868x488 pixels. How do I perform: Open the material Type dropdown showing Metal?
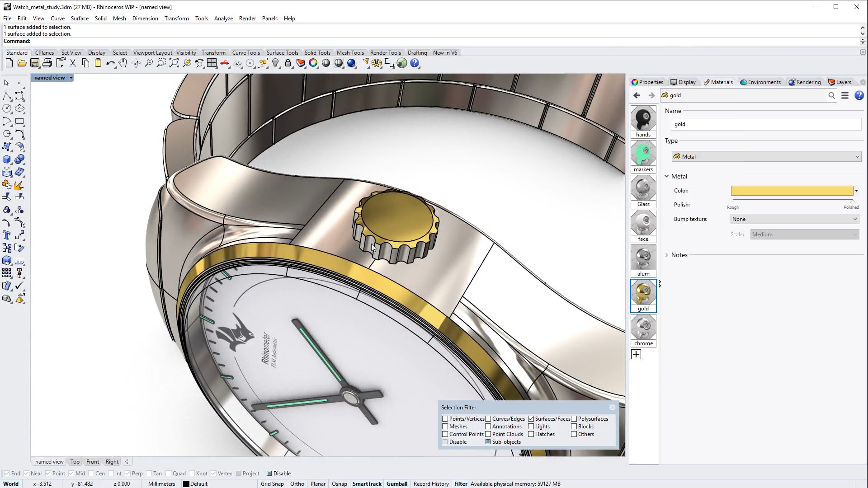(x=766, y=157)
